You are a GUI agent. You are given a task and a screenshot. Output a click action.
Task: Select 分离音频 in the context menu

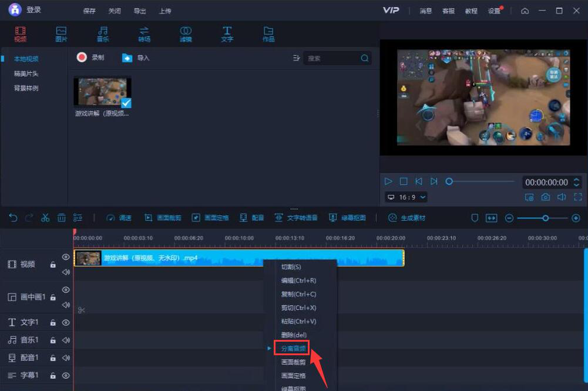click(294, 348)
